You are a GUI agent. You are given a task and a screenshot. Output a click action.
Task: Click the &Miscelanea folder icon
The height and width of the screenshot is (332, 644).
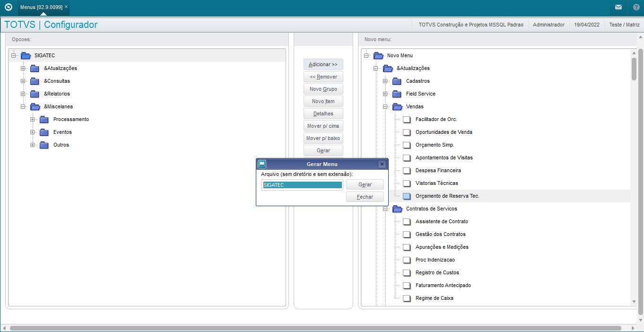[x=35, y=106]
